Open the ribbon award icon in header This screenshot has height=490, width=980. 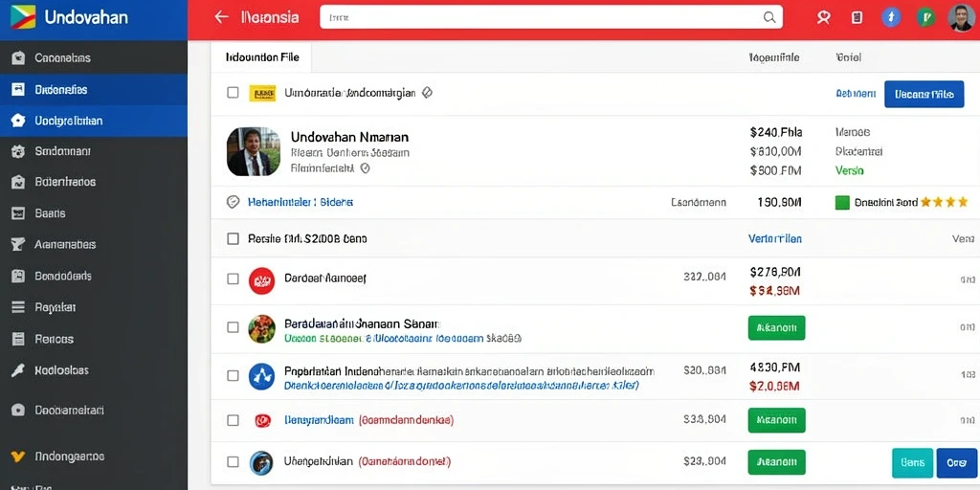(824, 17)
